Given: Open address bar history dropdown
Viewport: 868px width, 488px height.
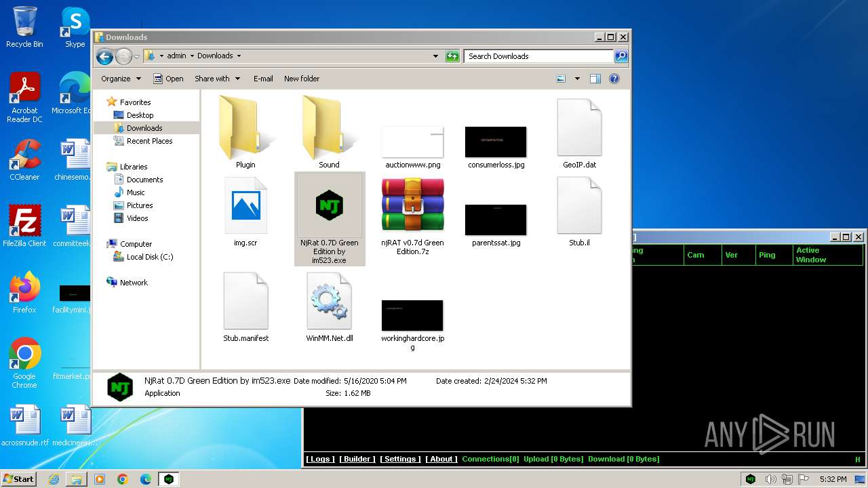Looking at the screenshot, I should pyautogui.click(x=435, y=56).
